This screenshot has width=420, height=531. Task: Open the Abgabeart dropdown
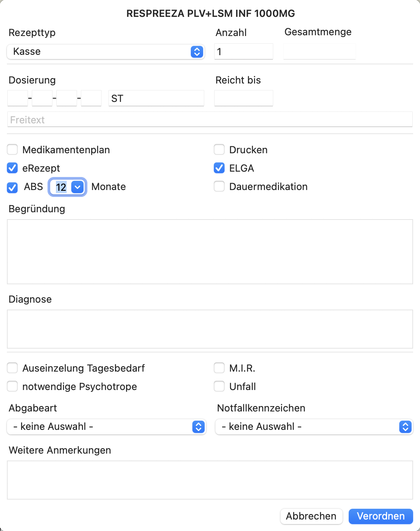pos(107,427)
